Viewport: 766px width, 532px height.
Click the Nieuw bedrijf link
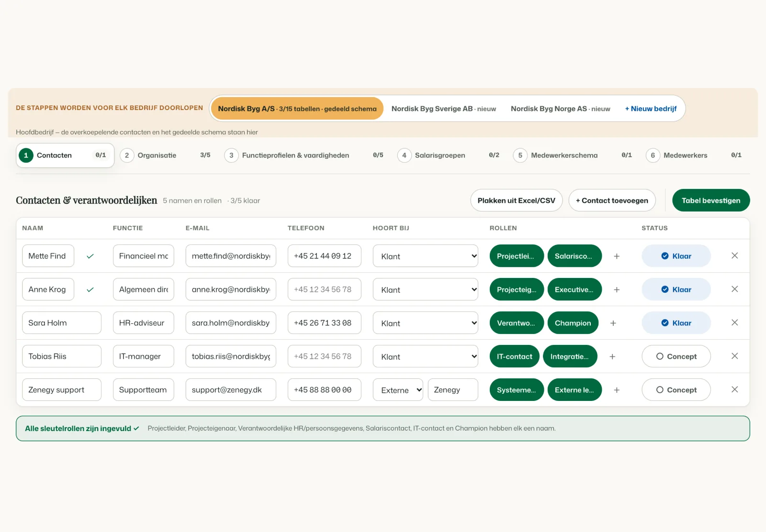pyautogui.click(x=651, y=109)
